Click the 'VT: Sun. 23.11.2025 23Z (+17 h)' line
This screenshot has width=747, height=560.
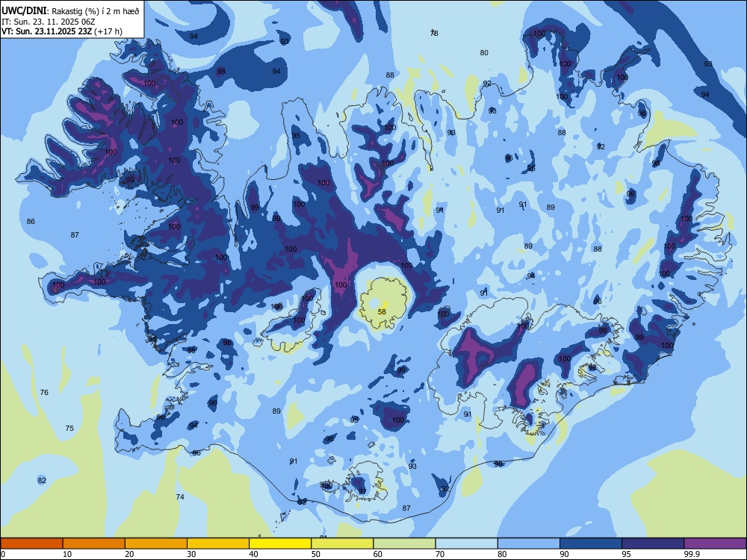coord(62,31)
